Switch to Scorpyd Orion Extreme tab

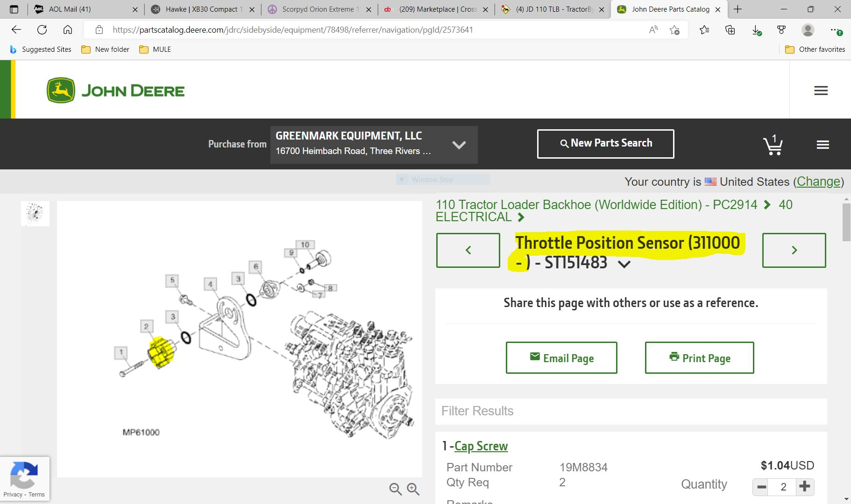coord(320,9)
